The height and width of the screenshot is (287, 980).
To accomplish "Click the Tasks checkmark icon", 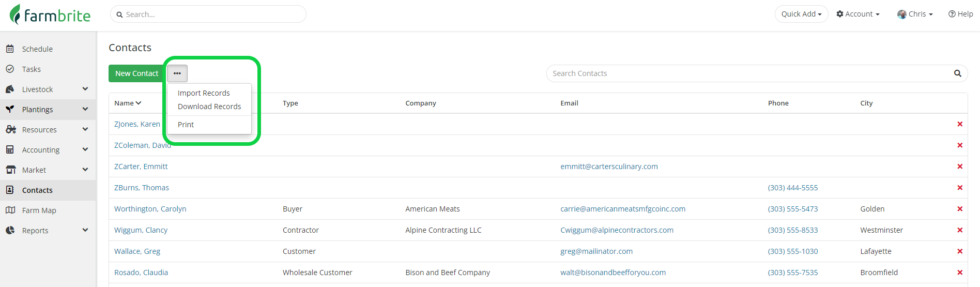I will click(x=10, y=69).
